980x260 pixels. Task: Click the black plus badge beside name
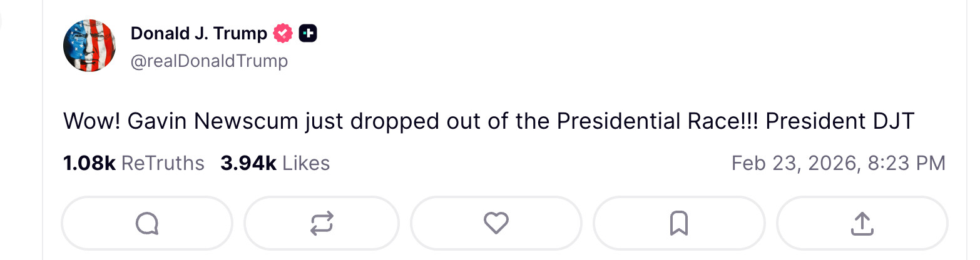[308, 34]
